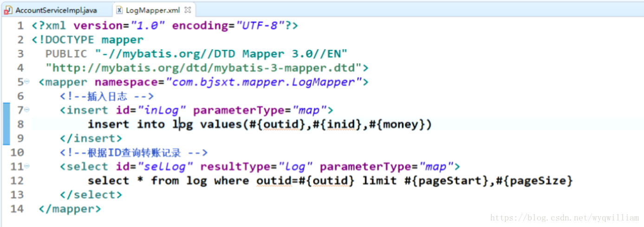Click the #{money} parameter
Image resolution: width=644 pixels, height=227 pixels.
point(397,124)
